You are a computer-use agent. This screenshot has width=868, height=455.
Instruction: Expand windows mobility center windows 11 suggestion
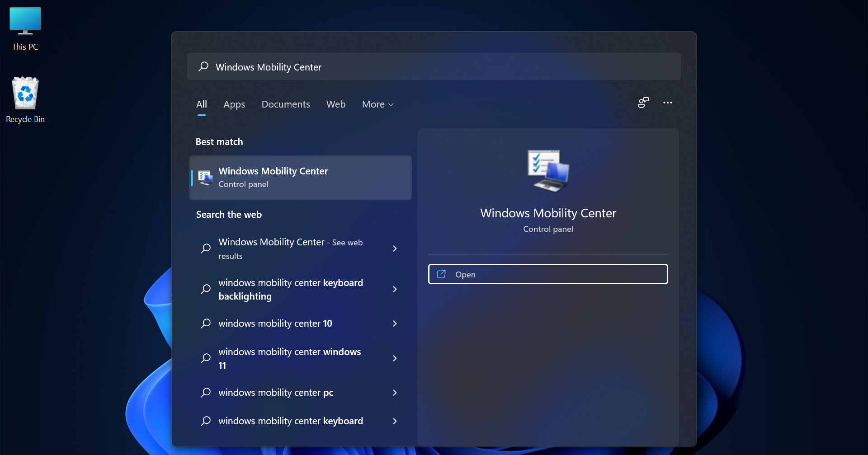(x=394, y=358)
